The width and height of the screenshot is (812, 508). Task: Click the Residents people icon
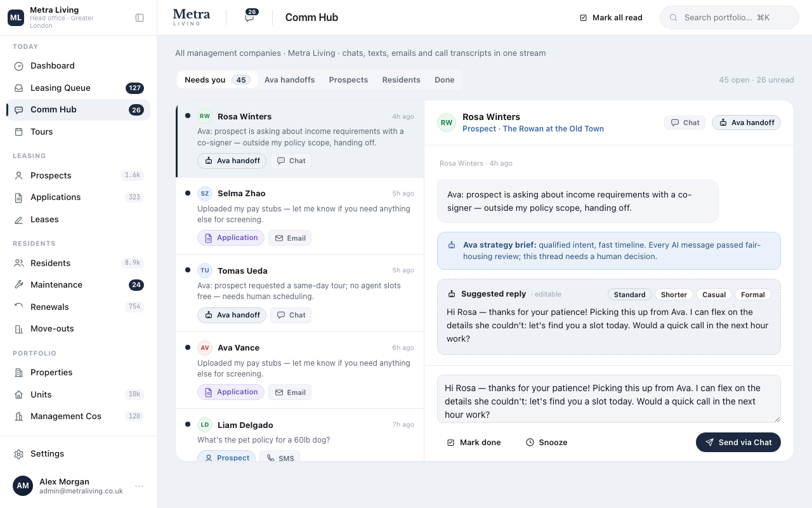click(x=19, y=264)
